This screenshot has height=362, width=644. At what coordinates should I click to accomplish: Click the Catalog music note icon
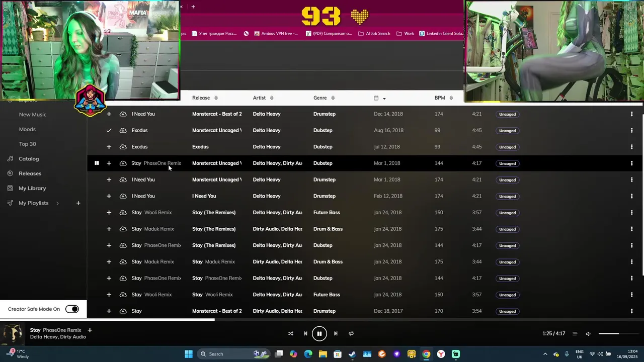[x=10, y=159]
